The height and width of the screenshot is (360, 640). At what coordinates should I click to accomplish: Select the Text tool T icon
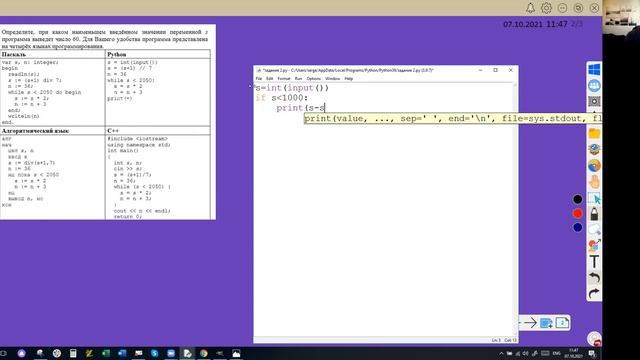coord(594,262)
